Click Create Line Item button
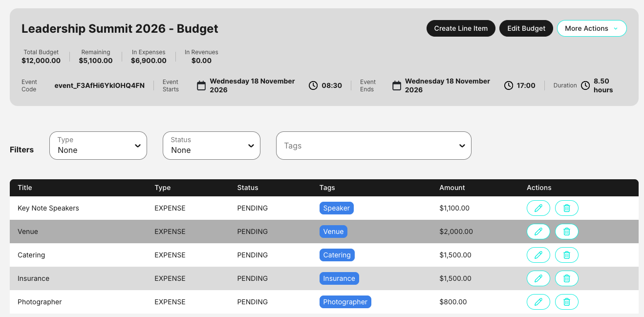This screenshot has height=317, width=644. (x=461, y=28)
